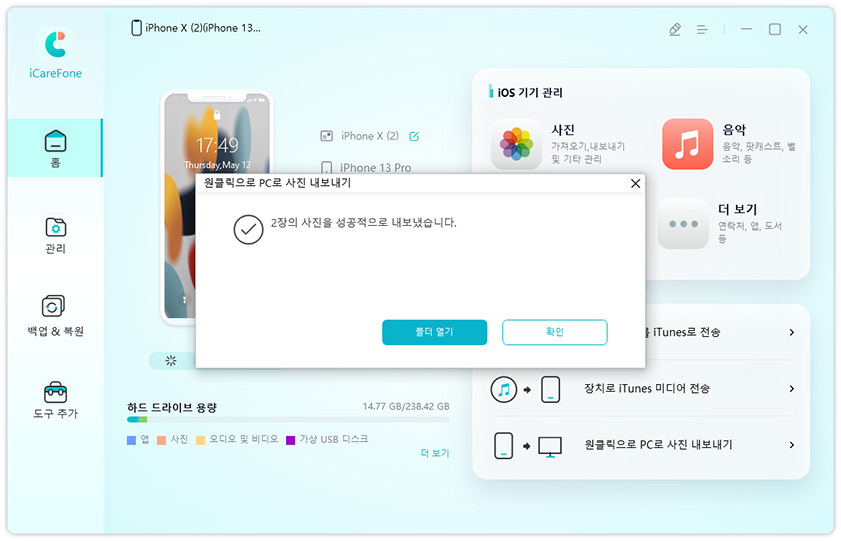Viewport: 841px width, 541px height.
Task: Click the blue 앱 legend swatch
Action: 131,440
